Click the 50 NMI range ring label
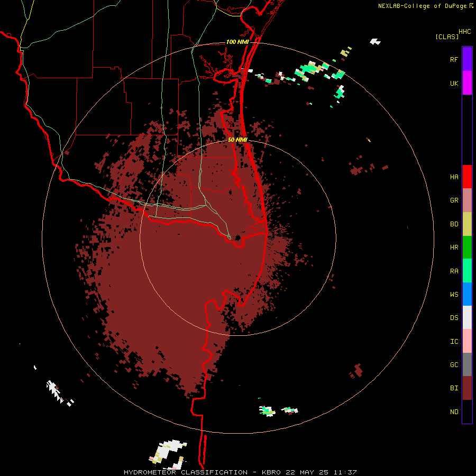Viewport: 476px width, 476px height. pyautogui.click(x=237, y=140)
